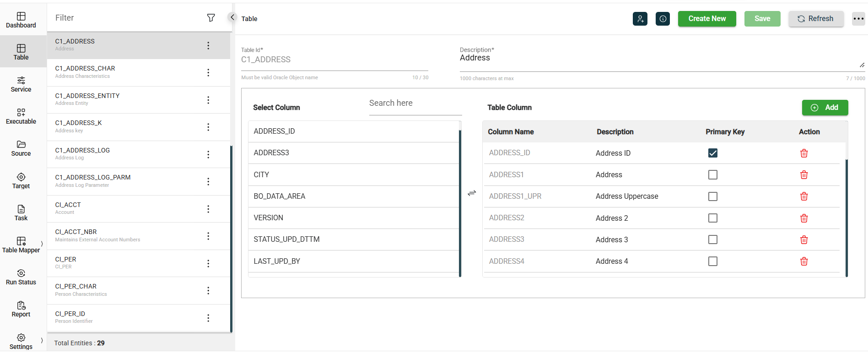Open the Run Status sidebar item

pyautogui.click(x=21, y=277)
